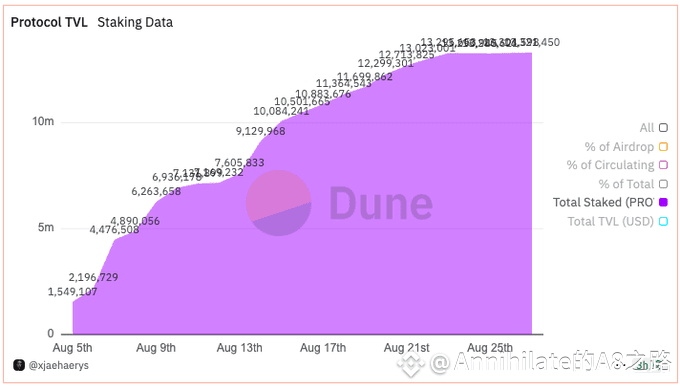Image resolution: width=680 pixels, height=389 pixels.
Task: Select the % of Airdrop legend label
Action: click(619, 147)
